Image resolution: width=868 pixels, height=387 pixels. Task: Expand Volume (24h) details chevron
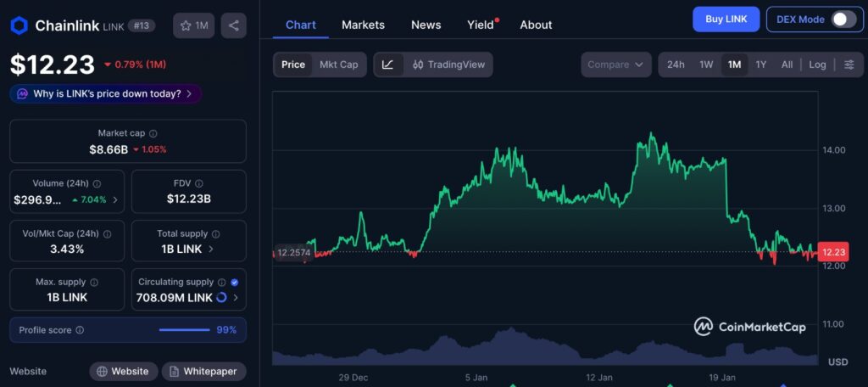pyautogui.click(x=115, y=200)
